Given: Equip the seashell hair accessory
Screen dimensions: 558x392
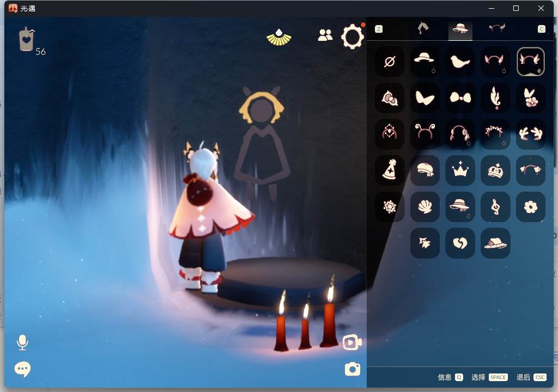Looking at the screenshot, I should pos(424,207).
